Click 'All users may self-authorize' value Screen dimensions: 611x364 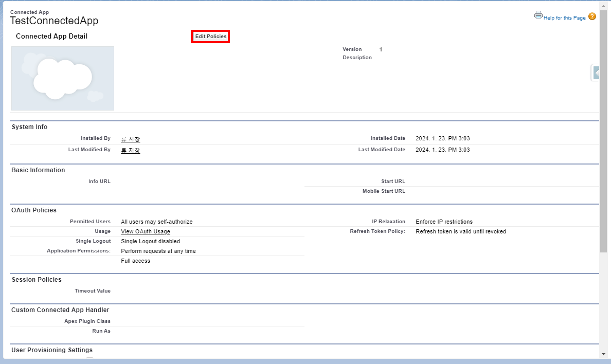157,222
